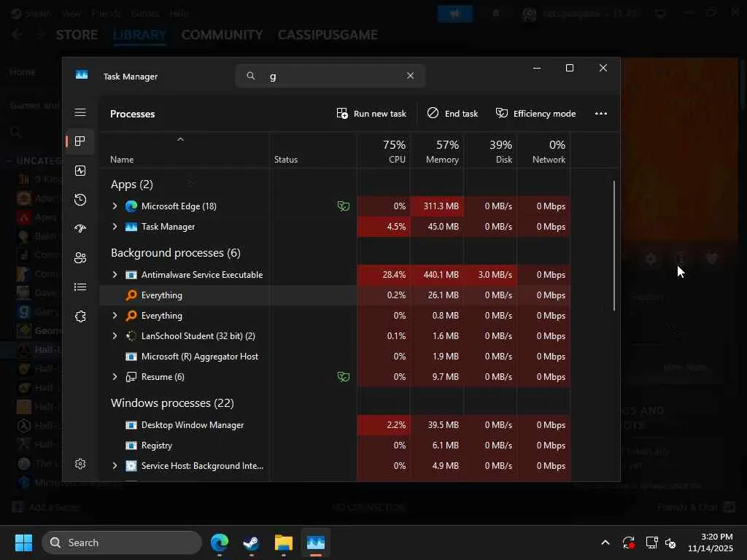The height and width of the screenshot is (560, 747).
Task: Open File Explorer from the taskbar
Action: pos(284,542)
